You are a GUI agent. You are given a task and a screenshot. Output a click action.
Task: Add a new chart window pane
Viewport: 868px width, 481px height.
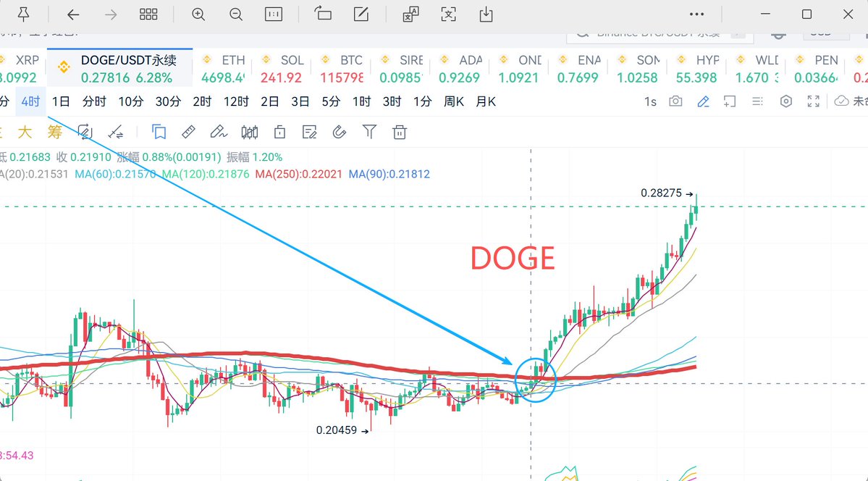[x=730, y=101]
